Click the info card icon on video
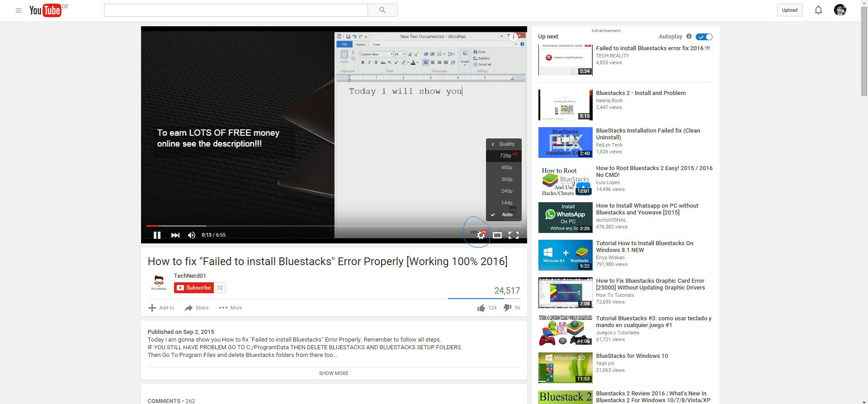Image resolution: width=868 pixels, height=404 pixels. [513, 38]
